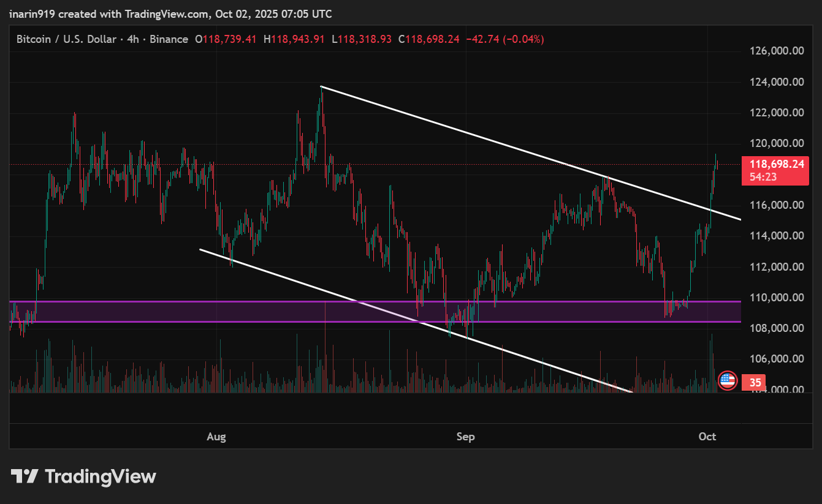The width and height of the screenshot is (822, 504).
Task: Click the Oct label on the time axis
Action: click(707, 437)
